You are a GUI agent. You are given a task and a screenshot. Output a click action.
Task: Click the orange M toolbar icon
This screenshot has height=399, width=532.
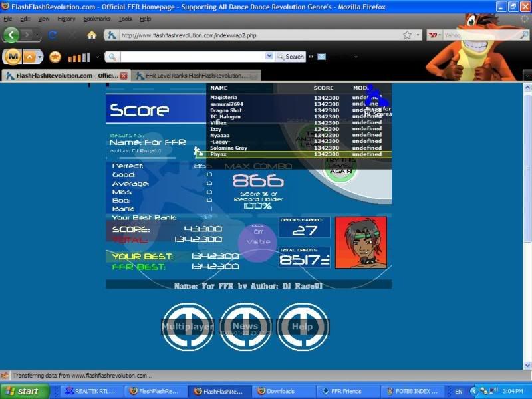pos(13,57)
